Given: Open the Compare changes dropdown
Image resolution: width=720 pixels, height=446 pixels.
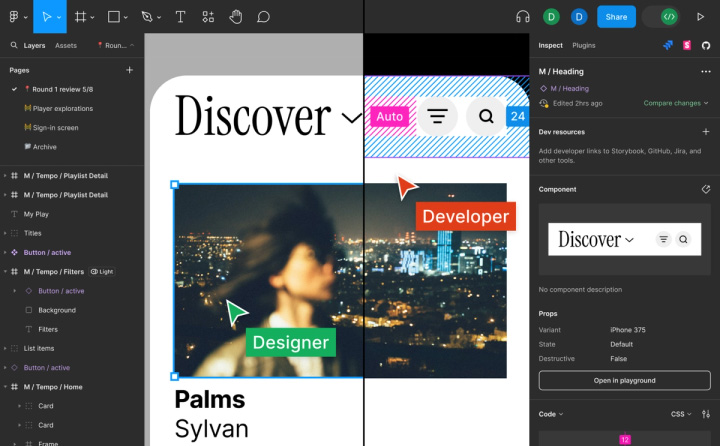Looking at the screenshot, I should coord(675,103).
